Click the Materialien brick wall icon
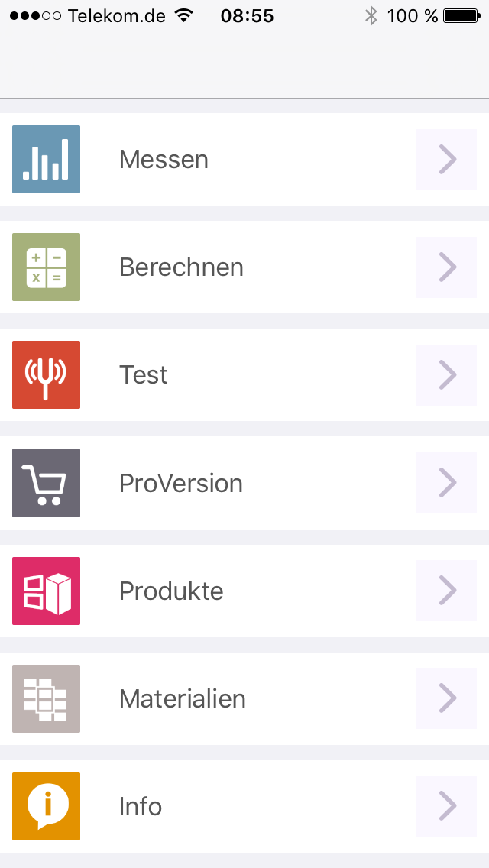489x868 pixels. pyautogui.click(x=46, y=698)
